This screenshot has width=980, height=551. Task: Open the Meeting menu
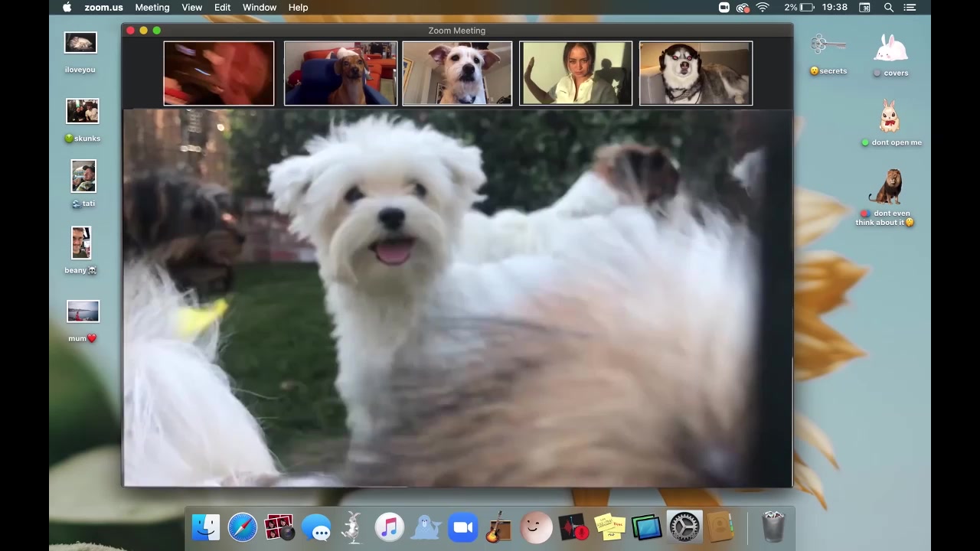(x=152, y=8)
